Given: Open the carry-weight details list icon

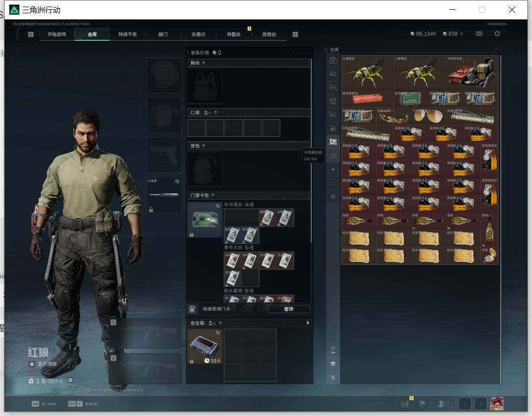Looking at the screenshot, I should (x=70, y=380).
